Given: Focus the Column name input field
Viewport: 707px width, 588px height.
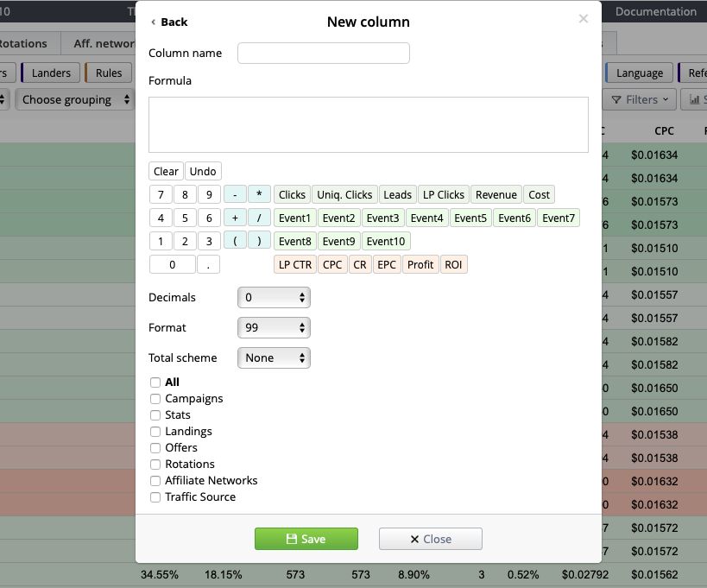Looking at the screenshot, I should (x=323, y=54).
